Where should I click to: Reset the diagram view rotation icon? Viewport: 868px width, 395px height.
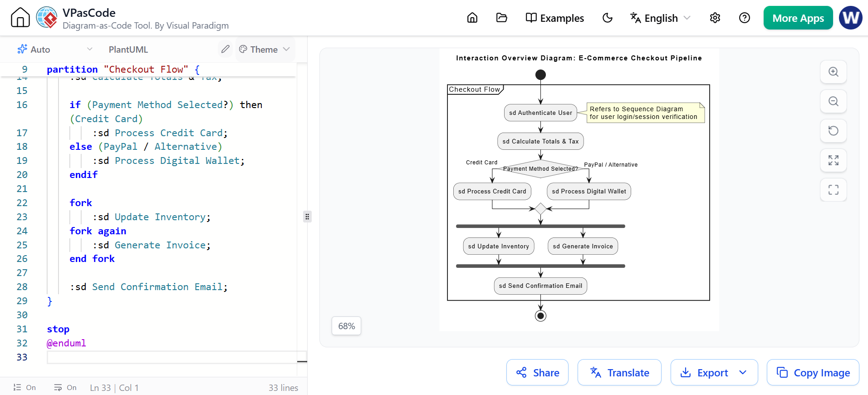pos(834,131)
